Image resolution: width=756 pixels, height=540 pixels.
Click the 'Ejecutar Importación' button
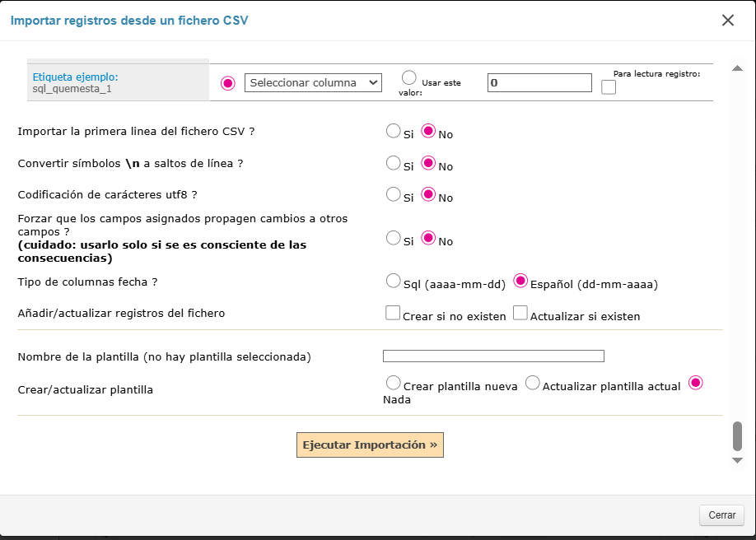[x=370, y=445]
